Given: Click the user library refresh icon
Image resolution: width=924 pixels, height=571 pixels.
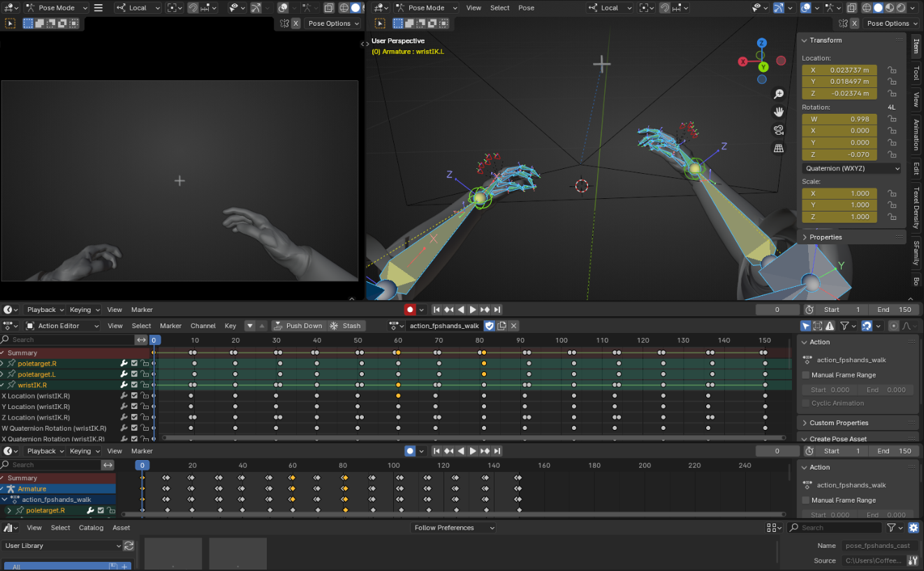Looking at the screenshot, I should 129,546.
